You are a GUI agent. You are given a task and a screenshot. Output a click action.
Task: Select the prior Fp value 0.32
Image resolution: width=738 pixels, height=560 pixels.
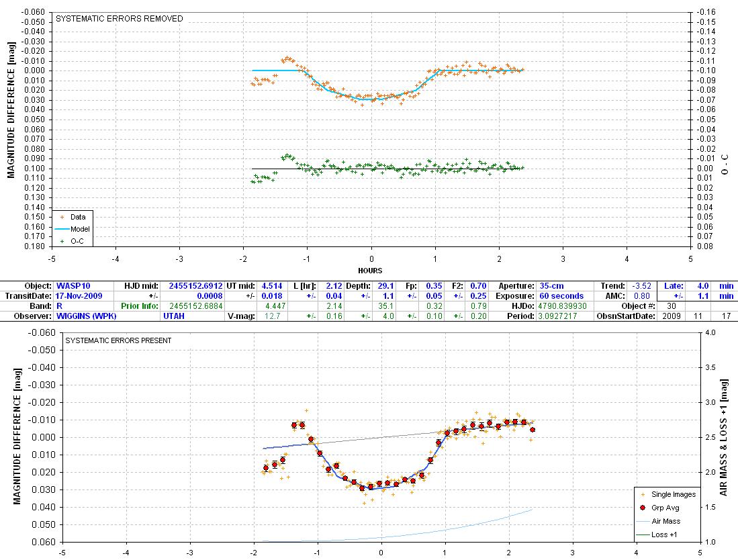pyautogui.click(x=432, y=306)
